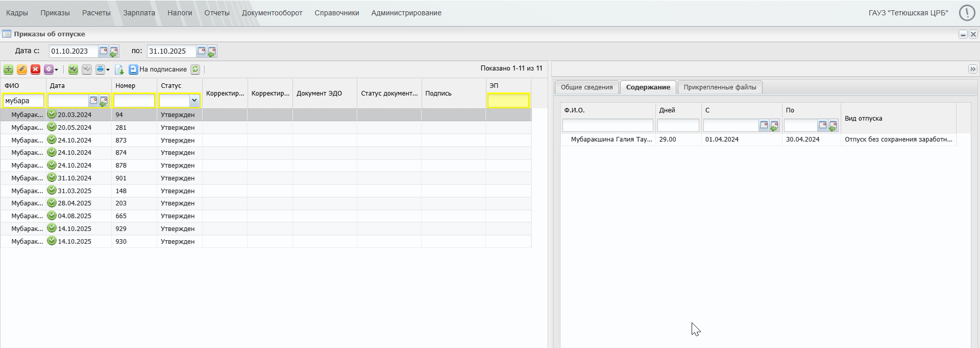
Task: Click the green plus add order icon
Action: [8, 69]
